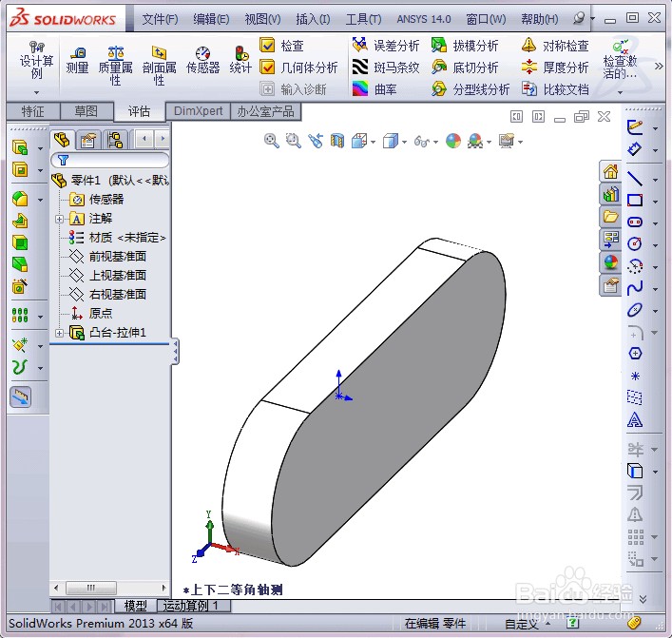This screenshot has height=638, width=672.
Task: Run 误差分析 deviation analysis
Action: 385,45
